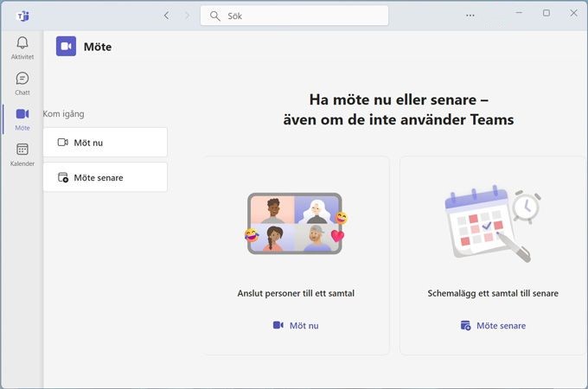This screenshot has height=389, width=588.
Task: Minimize the Teams window
Action: 519,13
